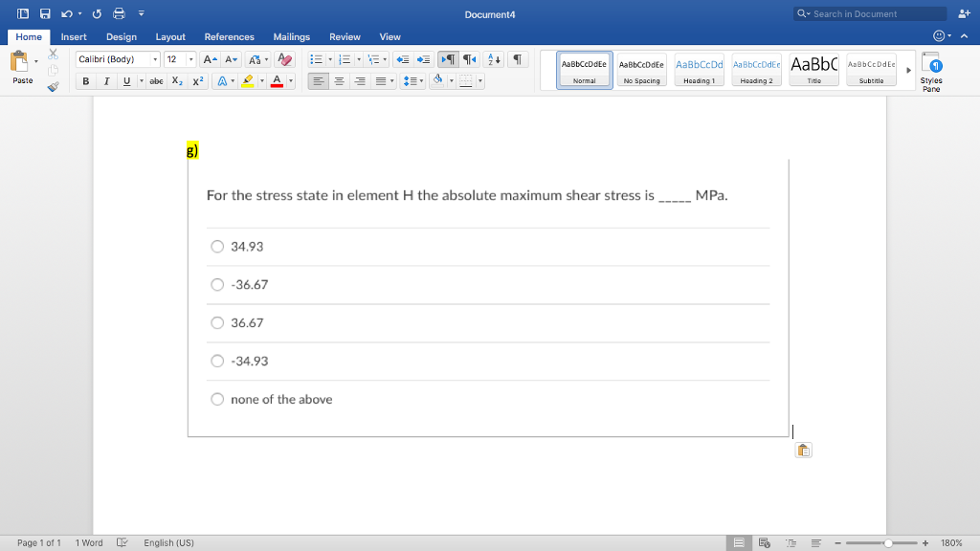The image size is (980, 551).
Task: Apply the Normal style
Action: pos(585,70)
